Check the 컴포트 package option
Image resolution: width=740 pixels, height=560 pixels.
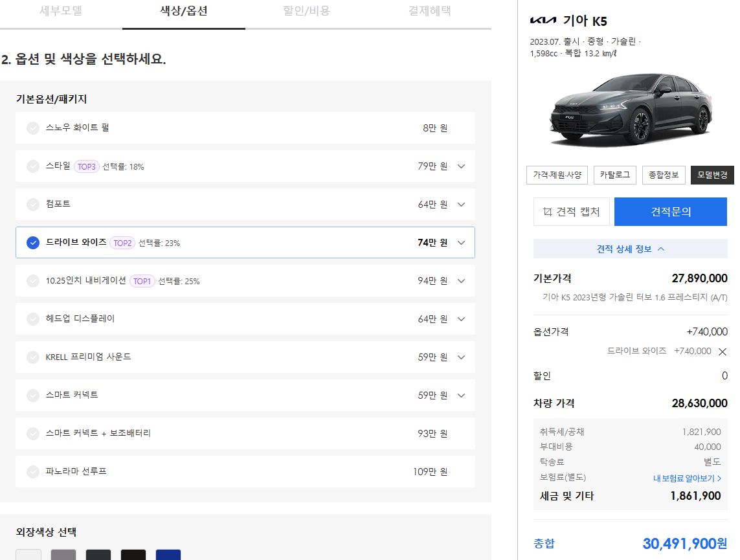coord(32,205)
